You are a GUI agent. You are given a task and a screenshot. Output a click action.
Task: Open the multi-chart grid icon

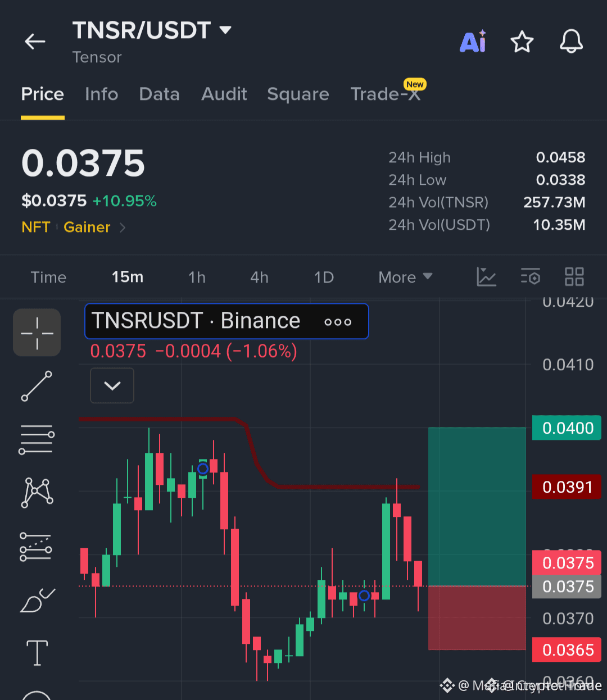pyautogui.click(x=574, y=277)
